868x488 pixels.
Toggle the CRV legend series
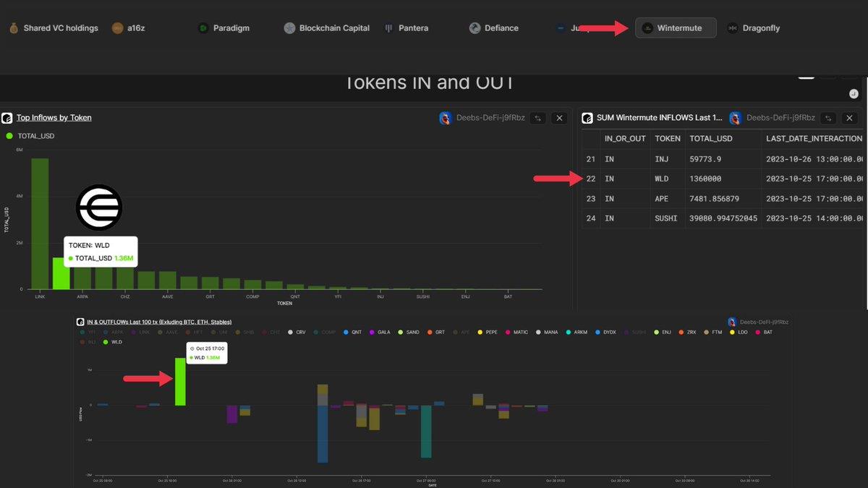pos(297,332)
